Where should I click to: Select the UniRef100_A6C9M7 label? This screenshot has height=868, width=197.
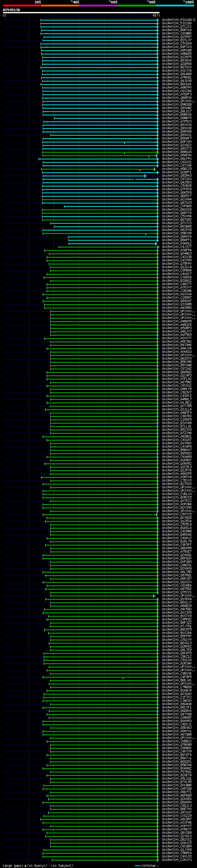(177, 819)
